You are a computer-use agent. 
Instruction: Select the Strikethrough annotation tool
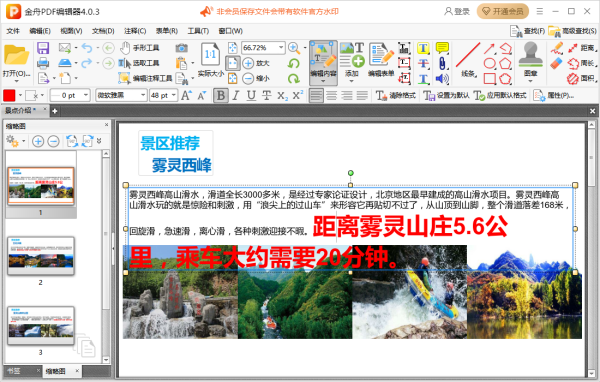click(x=423, y=64)
